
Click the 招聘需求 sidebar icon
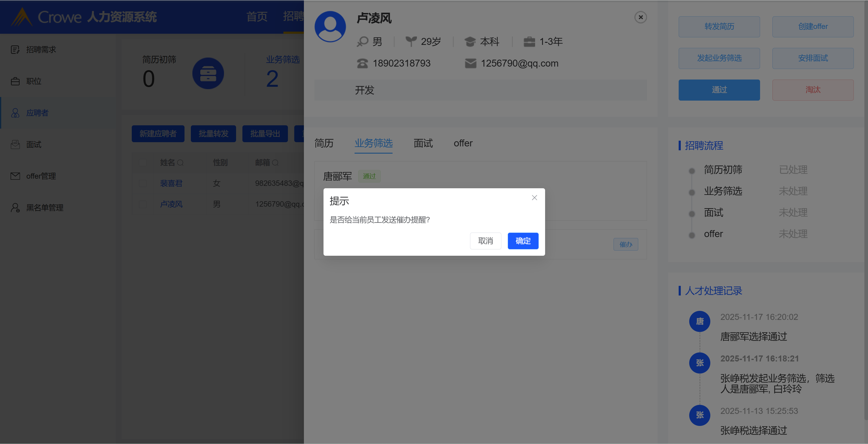coord(15,50)
